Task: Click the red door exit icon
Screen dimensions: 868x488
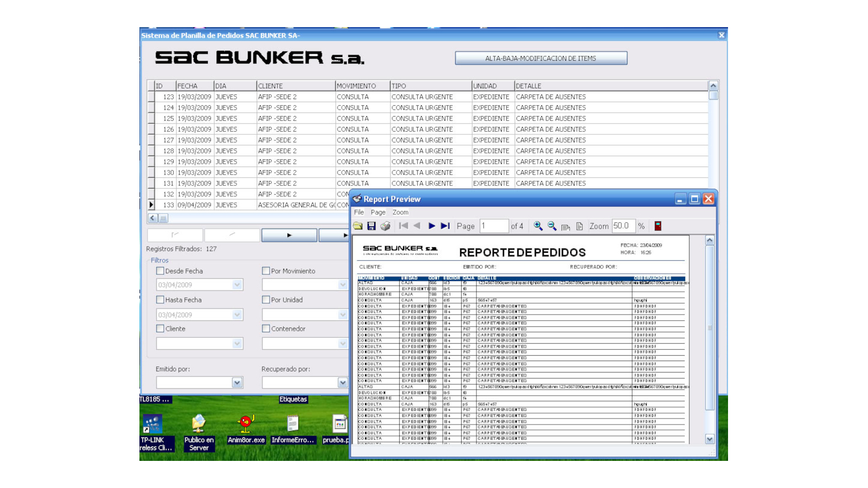Action: tap(658, 226)
